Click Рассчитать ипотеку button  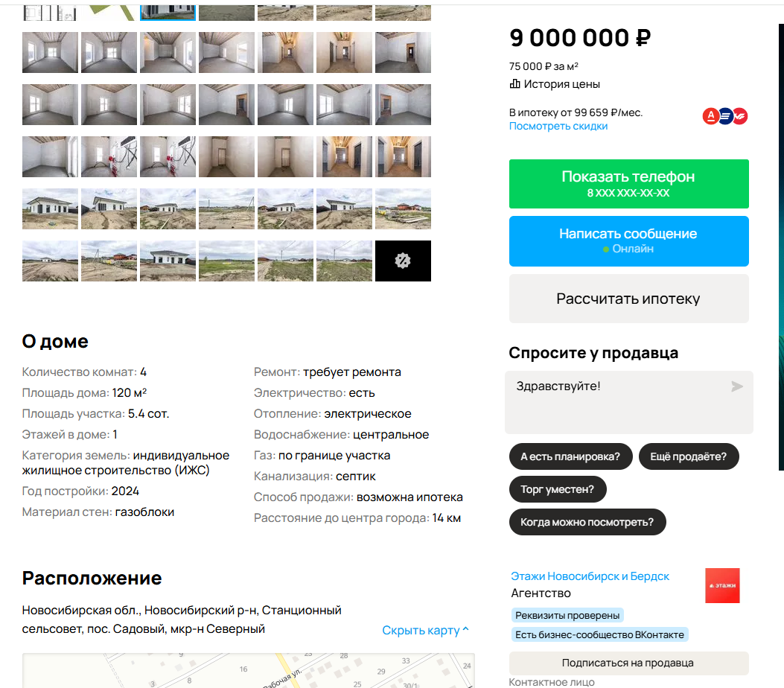coord(628,299)
